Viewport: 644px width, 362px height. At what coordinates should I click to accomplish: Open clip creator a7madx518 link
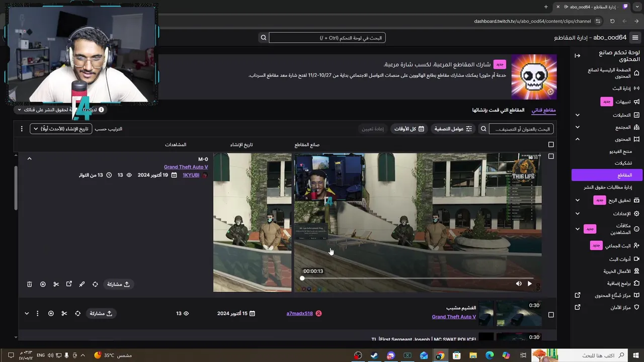tap(300, 313)
